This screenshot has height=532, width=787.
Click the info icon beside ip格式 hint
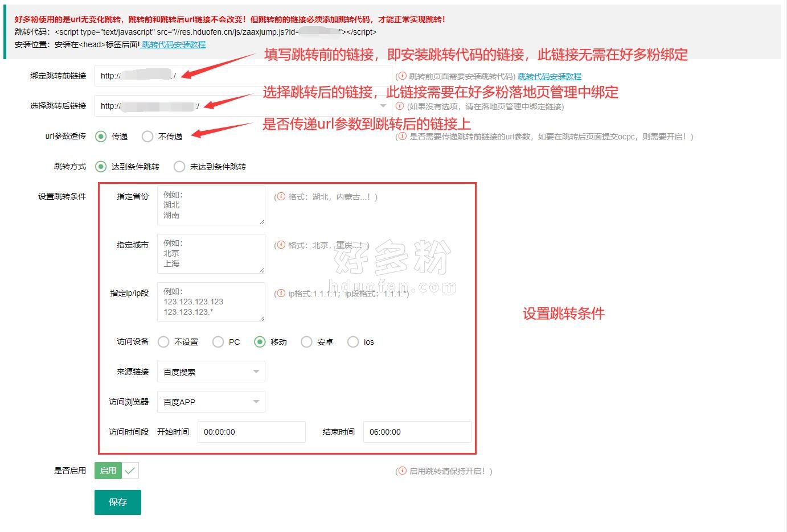281,294
